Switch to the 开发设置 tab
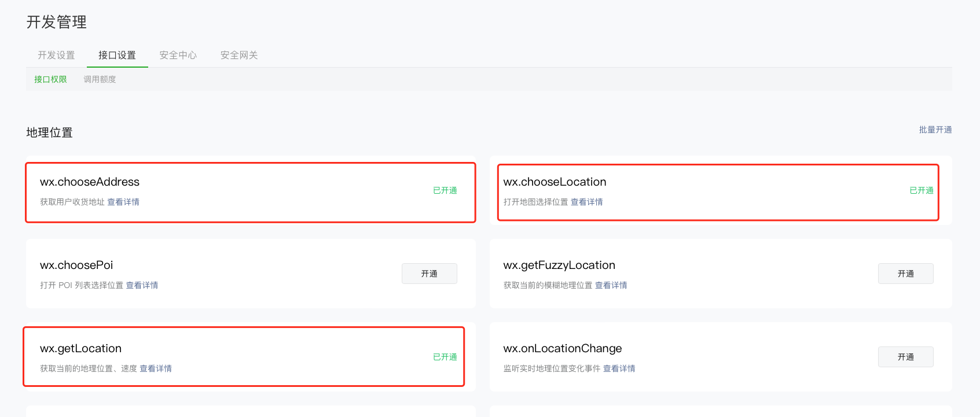This screenshot has width=980, height=417. [x=56, y=56]
